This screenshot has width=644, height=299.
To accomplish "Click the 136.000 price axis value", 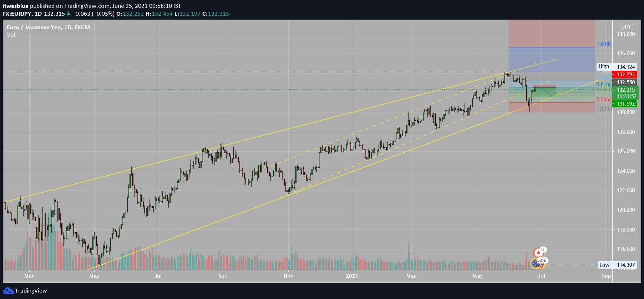I will click(x=626, y=54).
